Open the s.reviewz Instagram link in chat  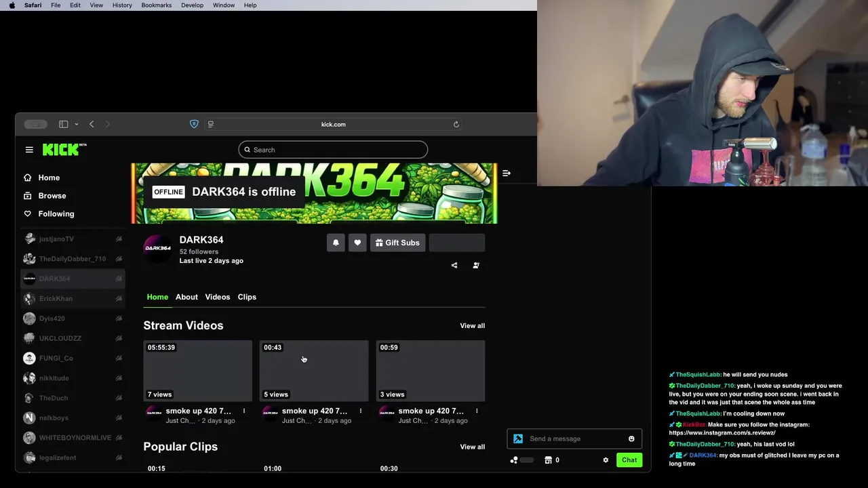722,432
